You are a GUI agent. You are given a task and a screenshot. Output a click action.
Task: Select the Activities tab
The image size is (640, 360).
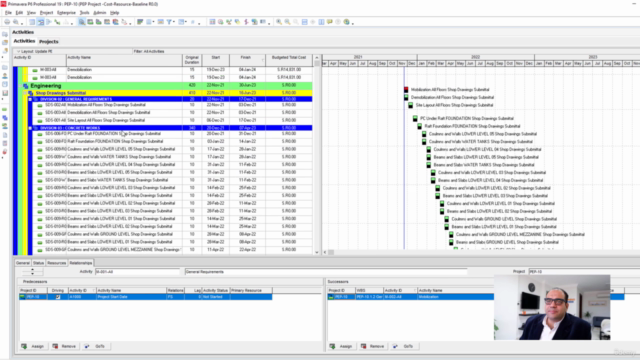(x=24, y=41)
